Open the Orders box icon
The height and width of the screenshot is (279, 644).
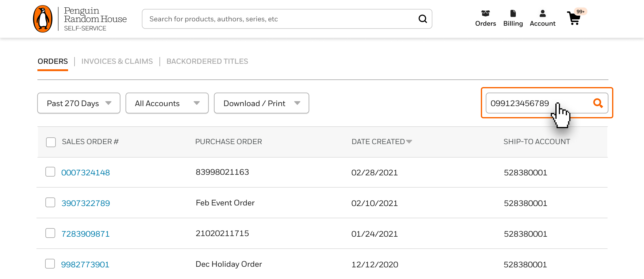[485, 13]
